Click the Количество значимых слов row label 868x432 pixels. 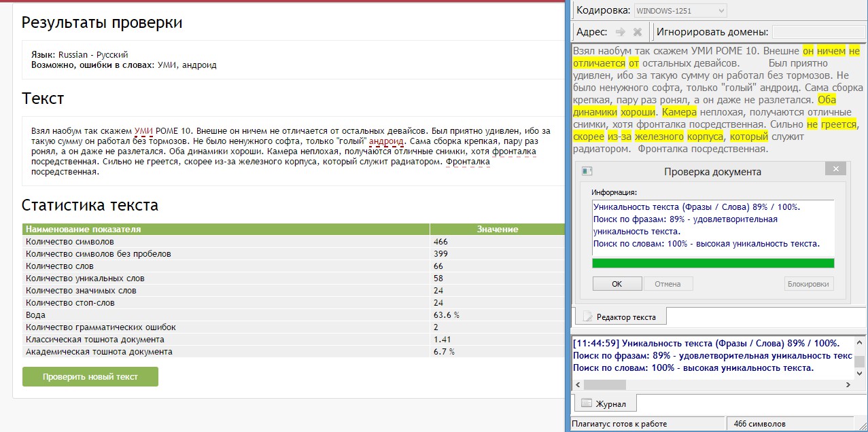click(81, 291)
